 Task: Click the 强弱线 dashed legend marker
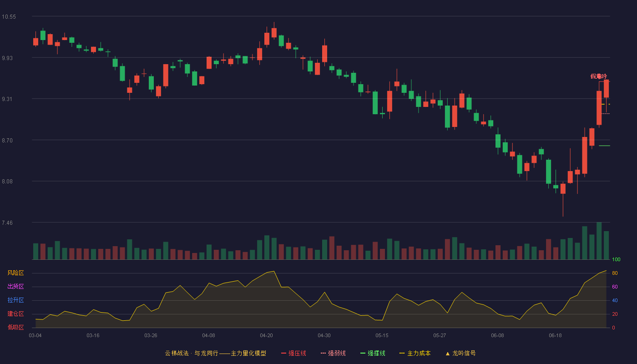(x=323, y=353)
